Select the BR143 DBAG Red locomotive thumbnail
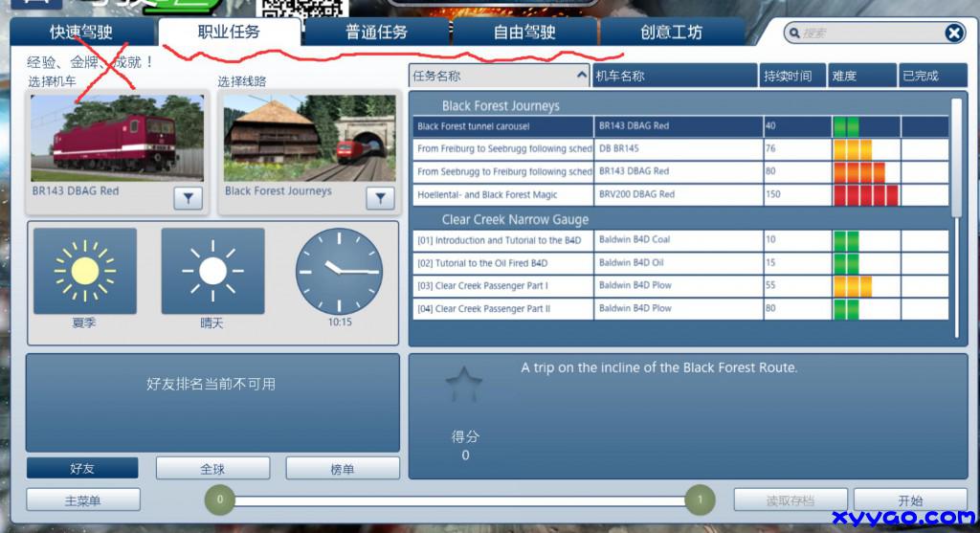Screen dimensions: 980x533 117,138
